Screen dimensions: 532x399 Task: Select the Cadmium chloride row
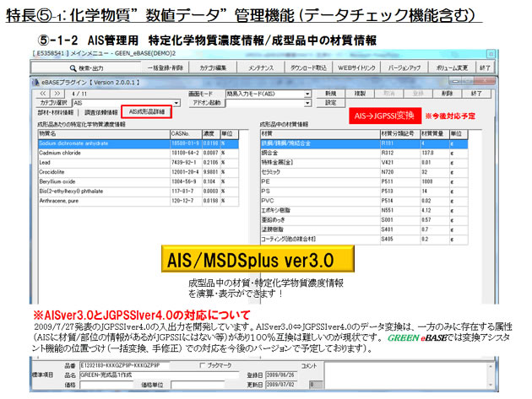click(x=138, y=154)
